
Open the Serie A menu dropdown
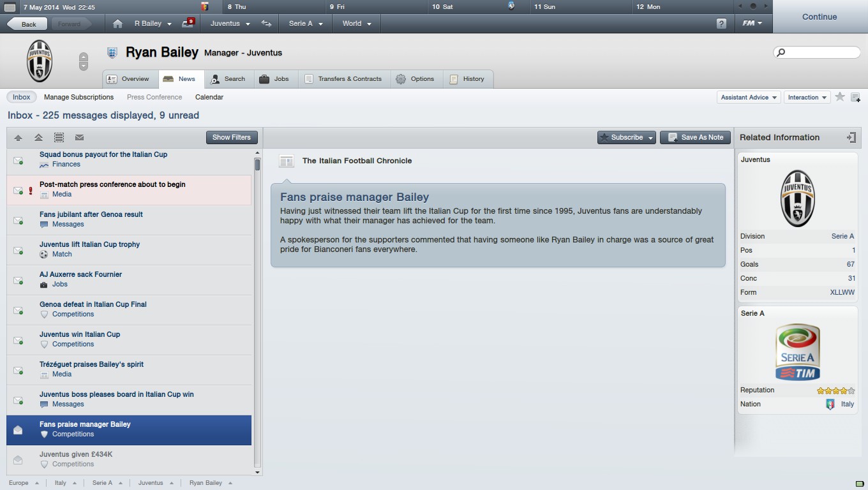[x=306, y=24]
